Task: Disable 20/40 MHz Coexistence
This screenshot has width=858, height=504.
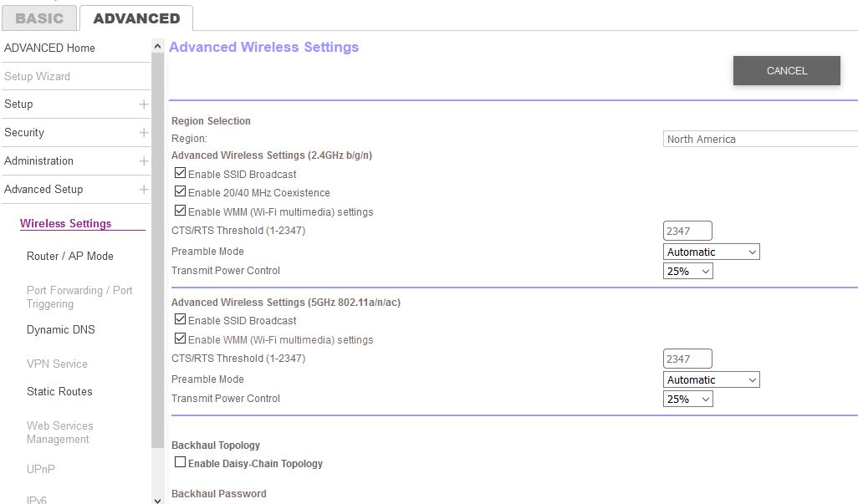Action: click(x=180, y=191)
